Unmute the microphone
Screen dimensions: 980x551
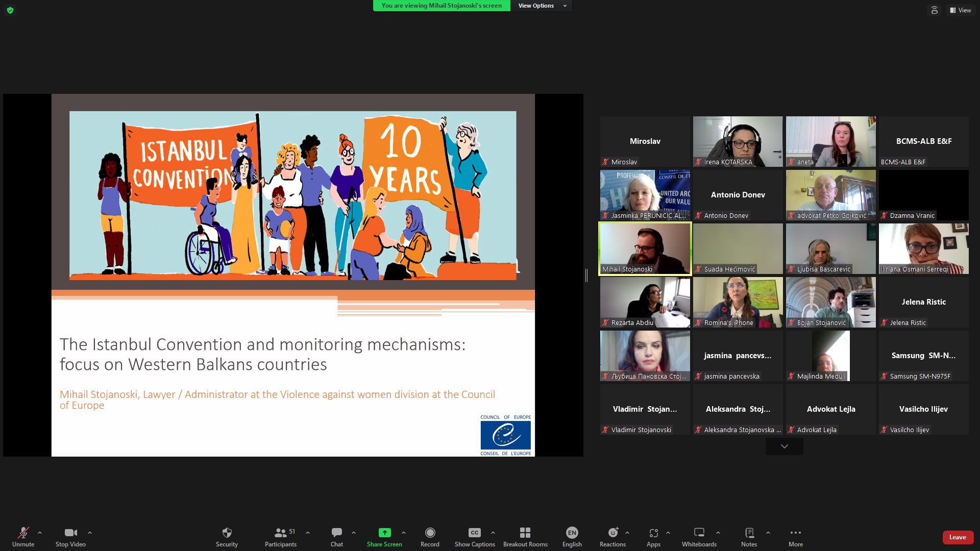pyautogui.click(x=23, y=537)
